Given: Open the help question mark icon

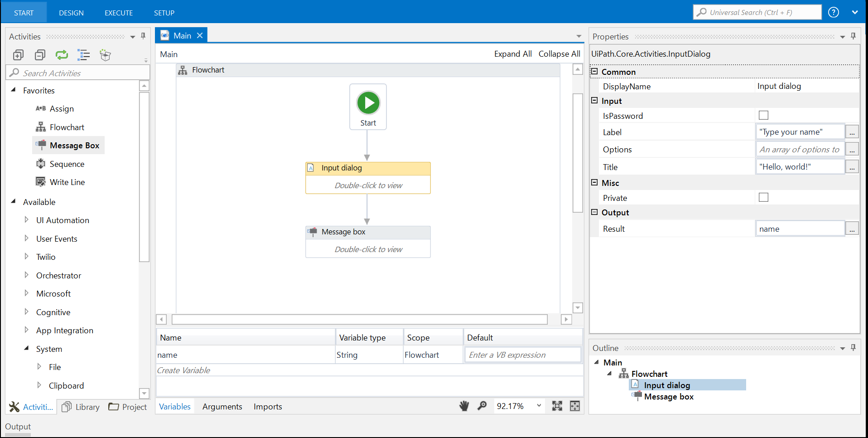Looking at the screenshot, I should point(834,13).
